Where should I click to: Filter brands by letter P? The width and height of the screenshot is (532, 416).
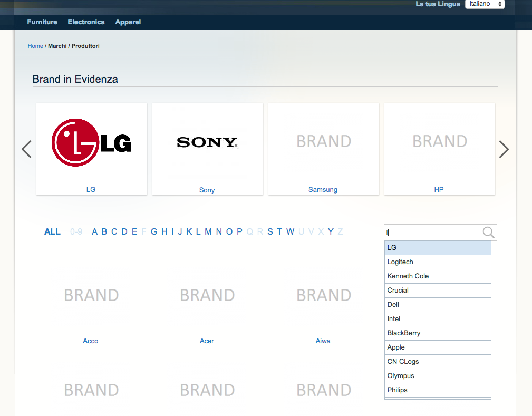pos(239,232)
